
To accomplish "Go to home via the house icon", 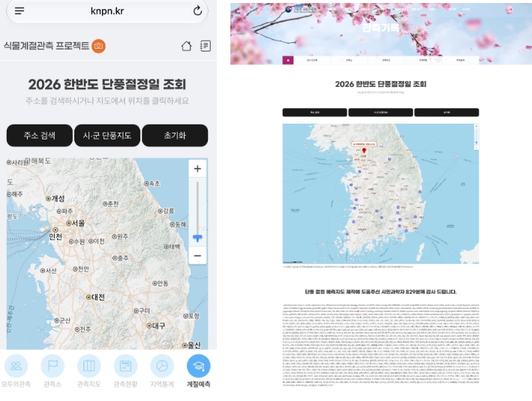I will pyautogui.click(x=186, y=46).
